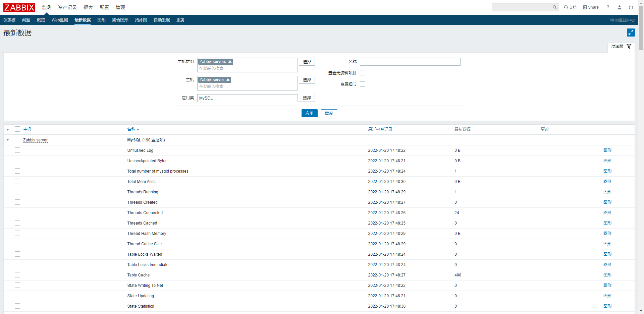Go to the 概览 submenu tab
The image size is (644, 314).
(41, 20)
